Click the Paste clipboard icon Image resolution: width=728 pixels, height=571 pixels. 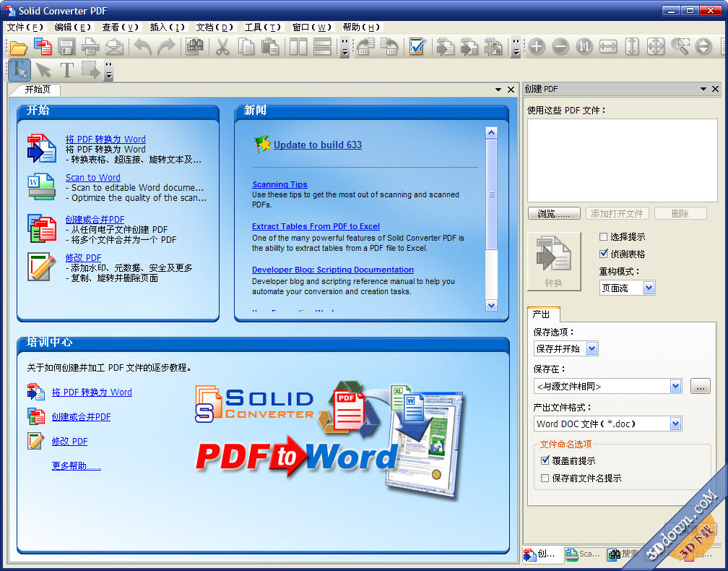pyautogui.click(x=270, y=47)
